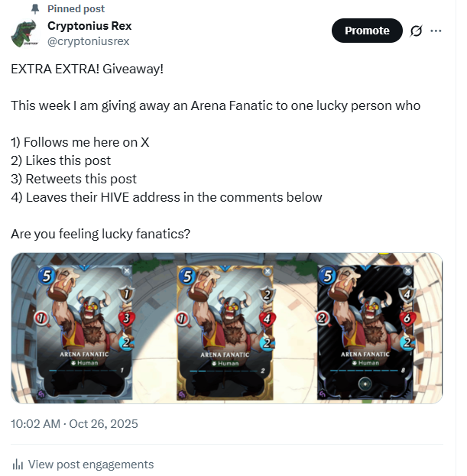Click the Grok icon next to Promote
467x476 pixels.
417,31
